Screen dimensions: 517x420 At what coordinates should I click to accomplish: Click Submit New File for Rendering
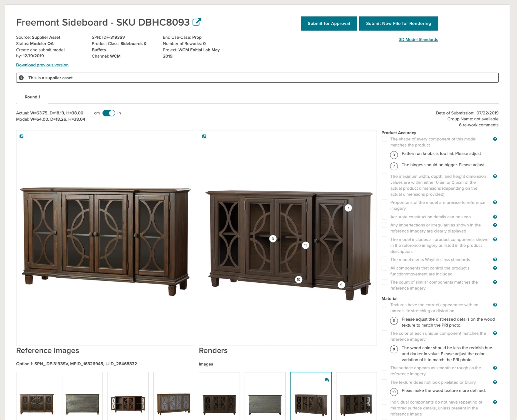pyautogui.click(x=399, y=23)
